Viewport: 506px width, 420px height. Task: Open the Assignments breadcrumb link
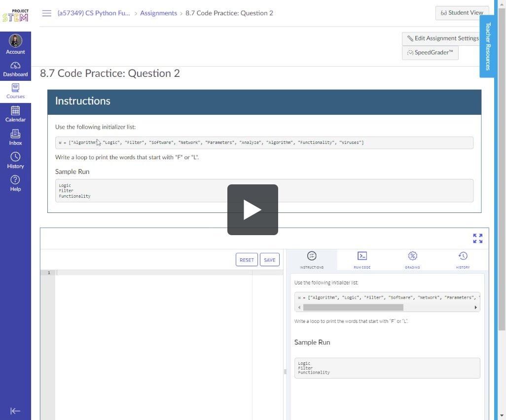pyautogui.click(x=158, y=13)
